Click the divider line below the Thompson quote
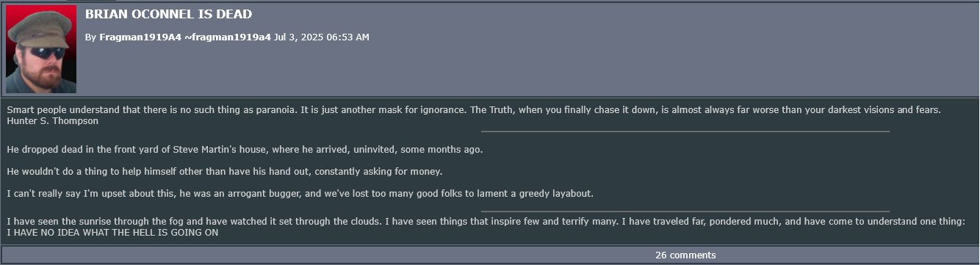This screenshot has width=980, height=265. point(685,131)
